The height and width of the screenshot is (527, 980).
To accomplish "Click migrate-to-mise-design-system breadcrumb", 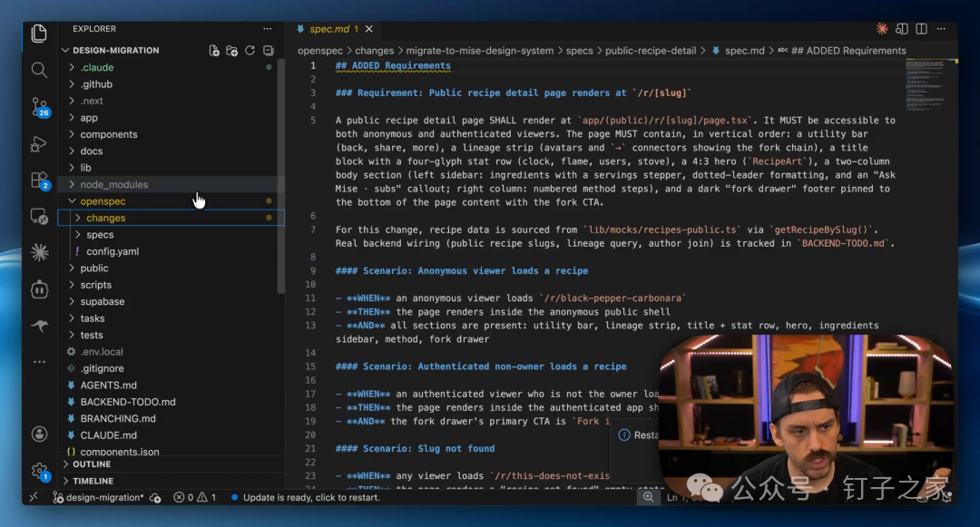I will point(479,51).
